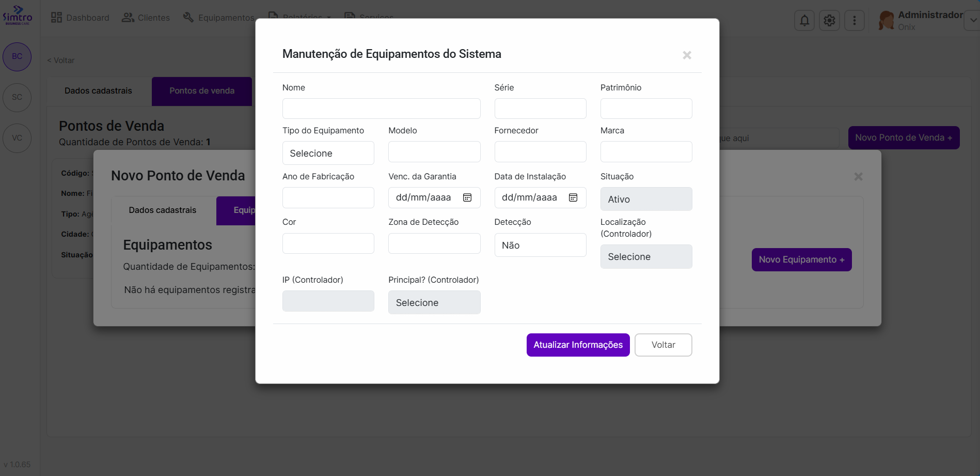
Task: Expand the Situação dropdown
Action: [645, 199]
